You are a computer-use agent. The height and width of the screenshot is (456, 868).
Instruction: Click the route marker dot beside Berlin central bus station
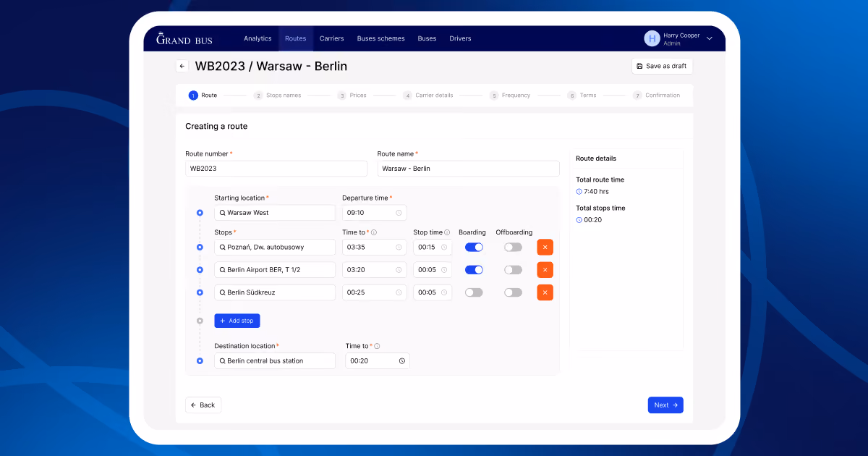point(200,360)
